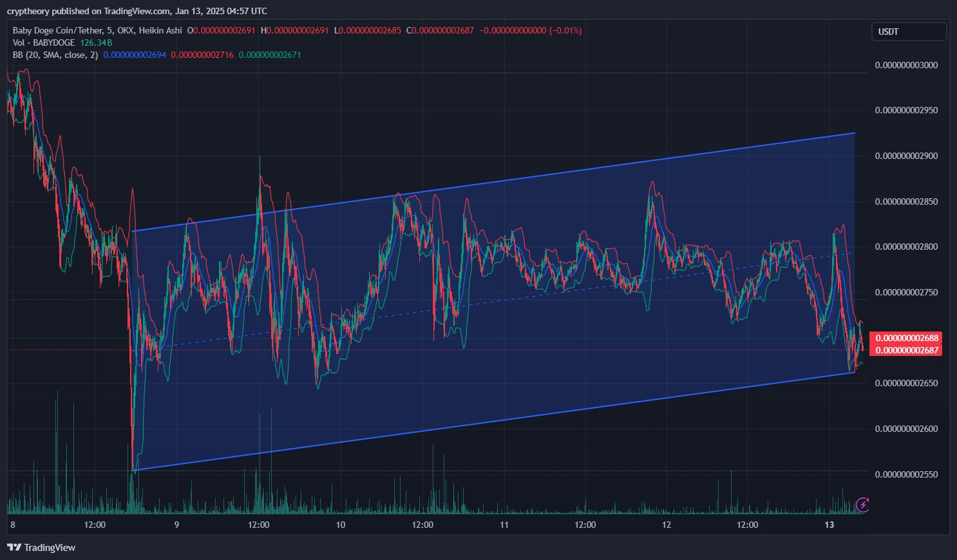Click Bollinger lower value 0.000000002671
Screen dimensions: 957x560
pos(270,55)
